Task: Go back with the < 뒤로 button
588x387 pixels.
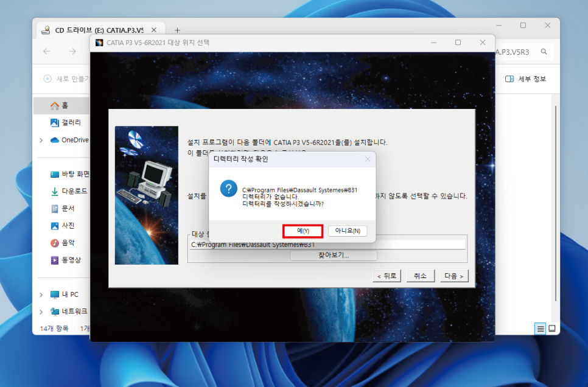Action: point(387,276)
